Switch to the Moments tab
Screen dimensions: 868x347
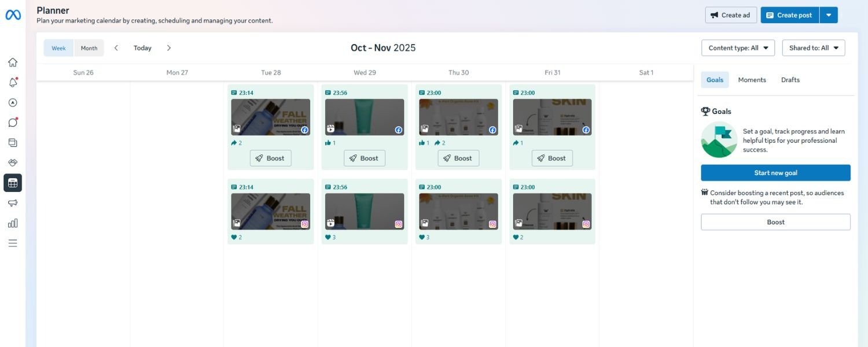(752, 79)
